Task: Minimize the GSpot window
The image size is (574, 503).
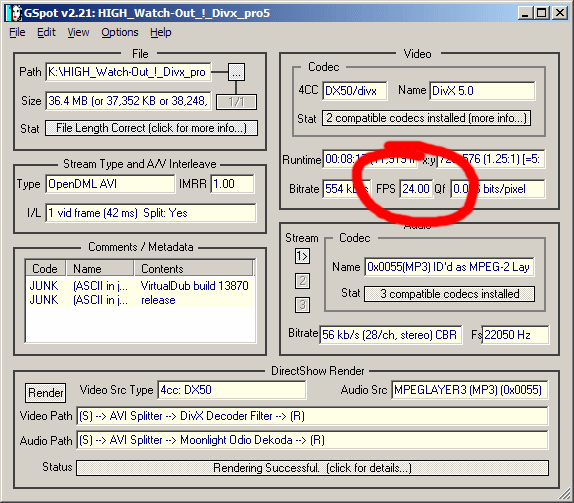Action: pos(526,13)
